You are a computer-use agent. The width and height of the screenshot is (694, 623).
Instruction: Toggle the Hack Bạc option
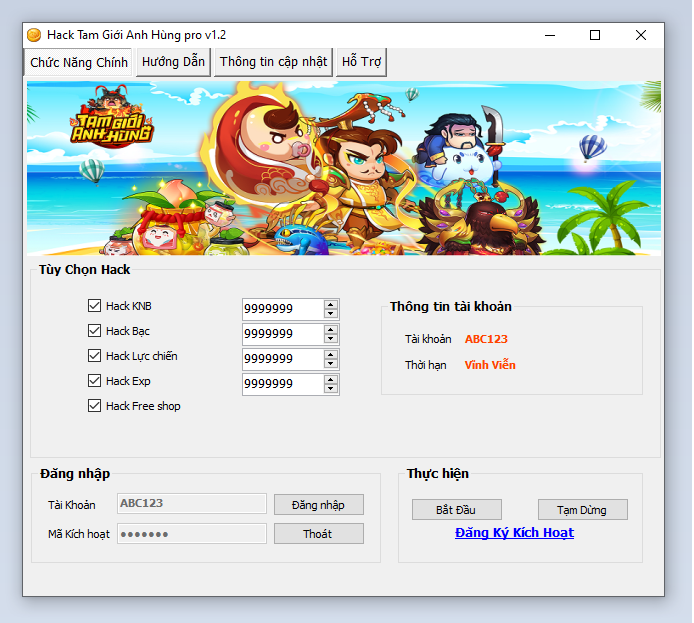pyautogui.click(x=95, y=331)
